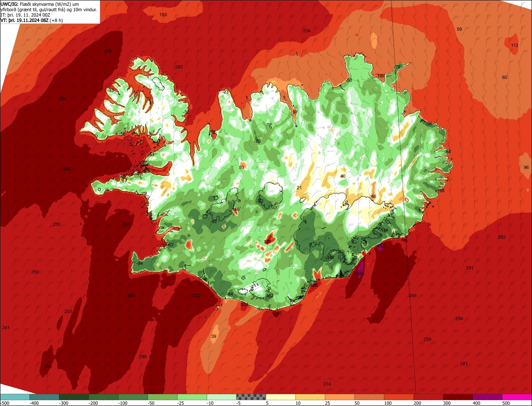Viewport: 532px width, 406px height.
Task: Pick the legend swatch between -50 and -25
Action: [x=163, y=397]
